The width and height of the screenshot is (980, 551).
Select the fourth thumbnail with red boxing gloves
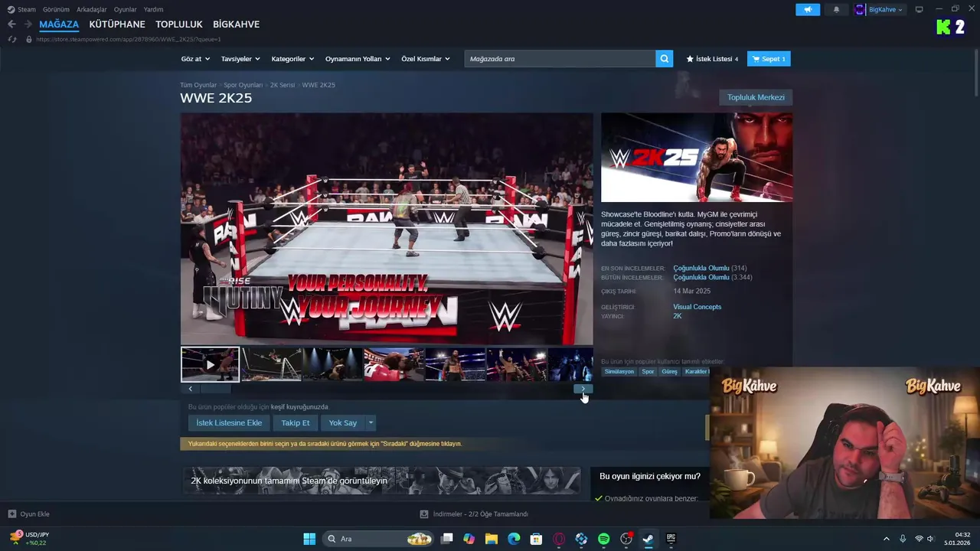click(x=394, y=364)
